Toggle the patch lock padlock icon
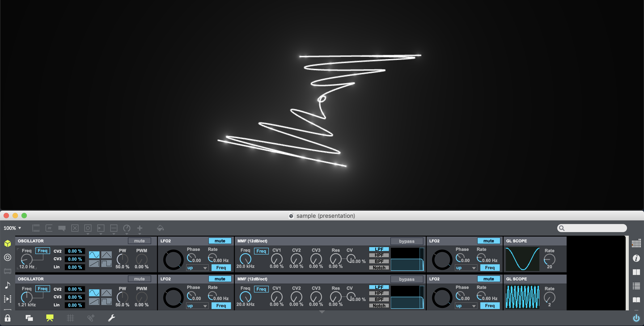Screen dimensions: 644x326 point(8,318)
